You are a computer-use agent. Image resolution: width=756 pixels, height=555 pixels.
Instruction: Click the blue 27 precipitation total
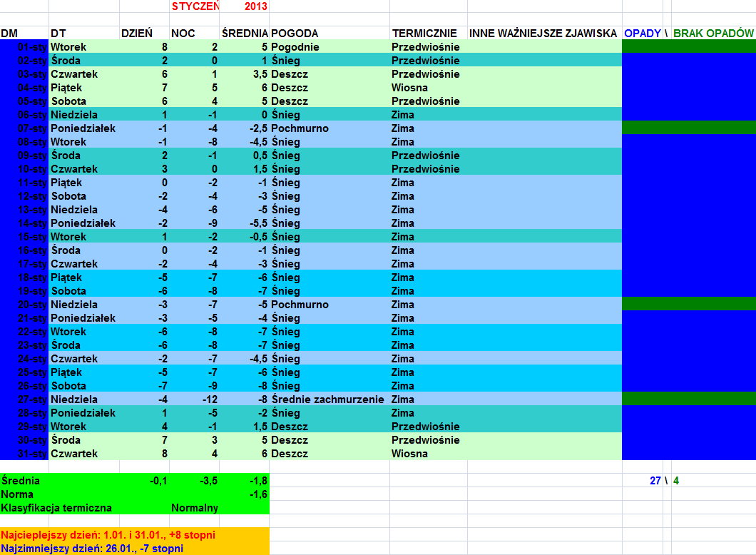(655, 481)
